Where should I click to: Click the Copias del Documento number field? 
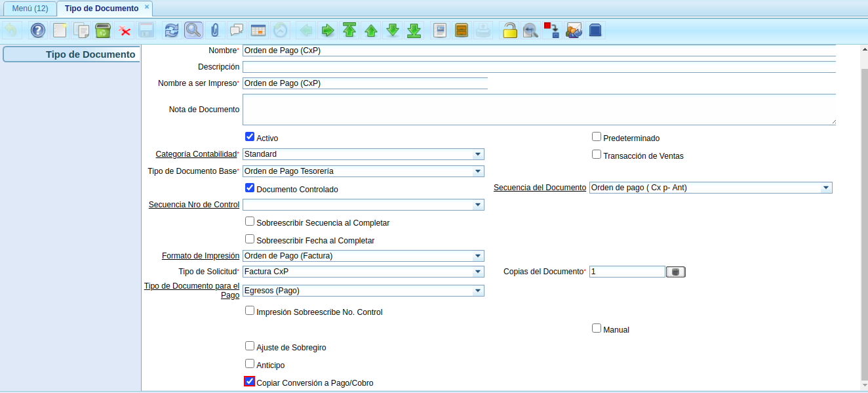(627, 272)
